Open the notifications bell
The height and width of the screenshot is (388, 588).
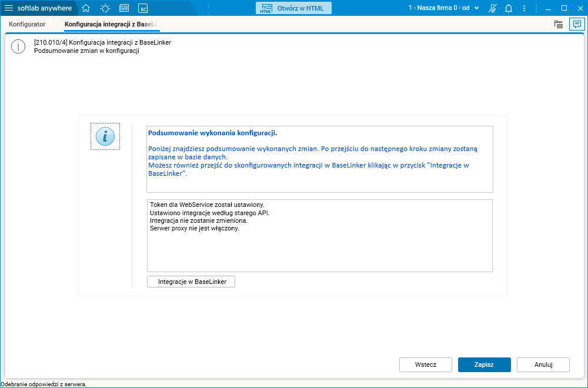(x=509, y=8)
